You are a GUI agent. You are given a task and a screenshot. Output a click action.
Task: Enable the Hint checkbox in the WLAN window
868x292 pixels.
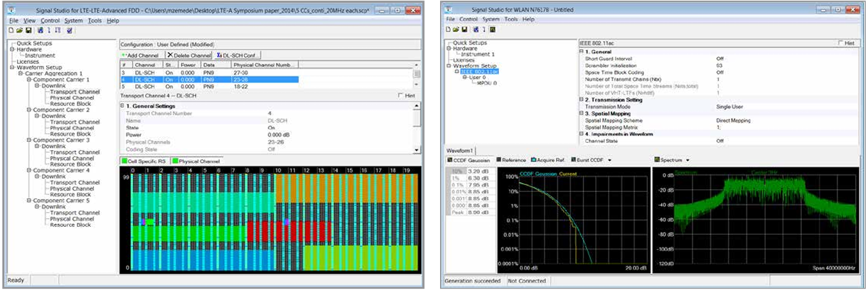tap(841, 43)
